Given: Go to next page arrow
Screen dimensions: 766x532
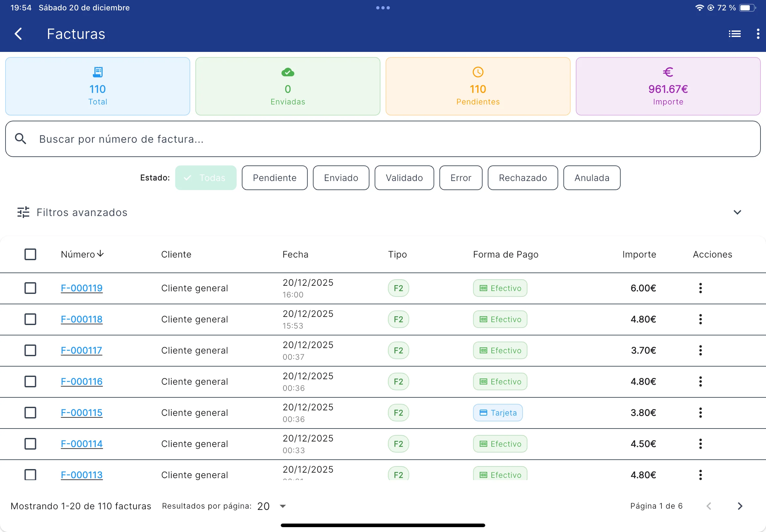Looking at the screenshot, I should [740, 506].
